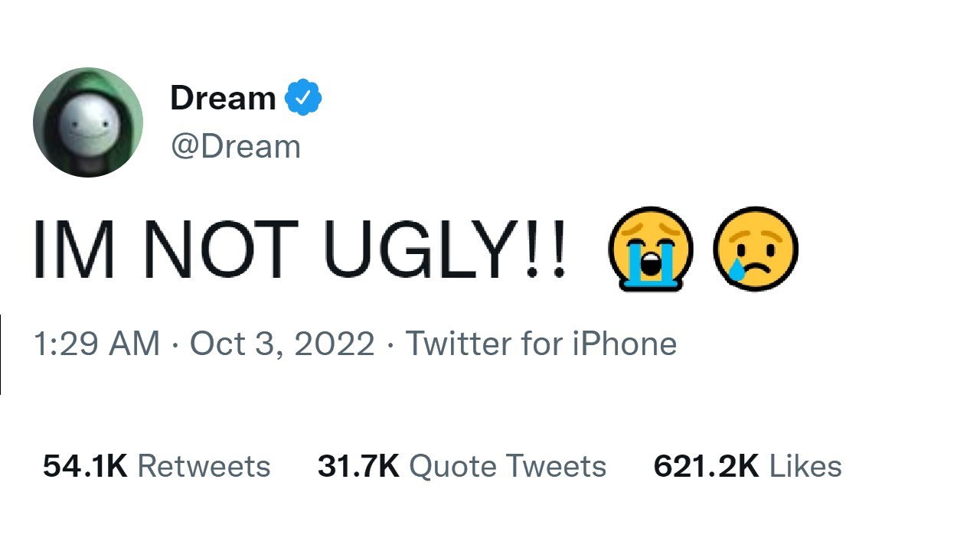
Task: View the Retweets list
Action: 203,466
